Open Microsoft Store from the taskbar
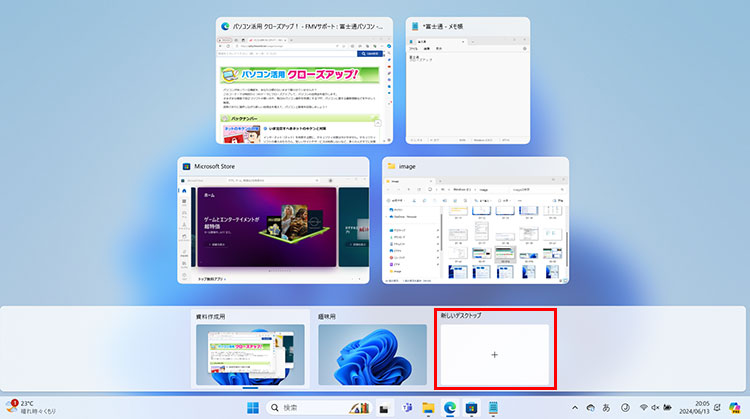Image resolution: width=750 pixels, height=419 pixels. 472,408
